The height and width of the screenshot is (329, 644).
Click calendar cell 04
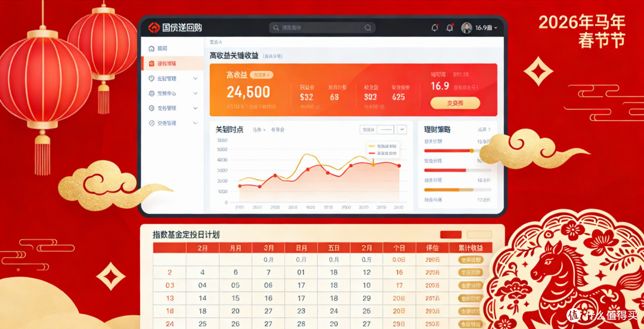point(203,285)
